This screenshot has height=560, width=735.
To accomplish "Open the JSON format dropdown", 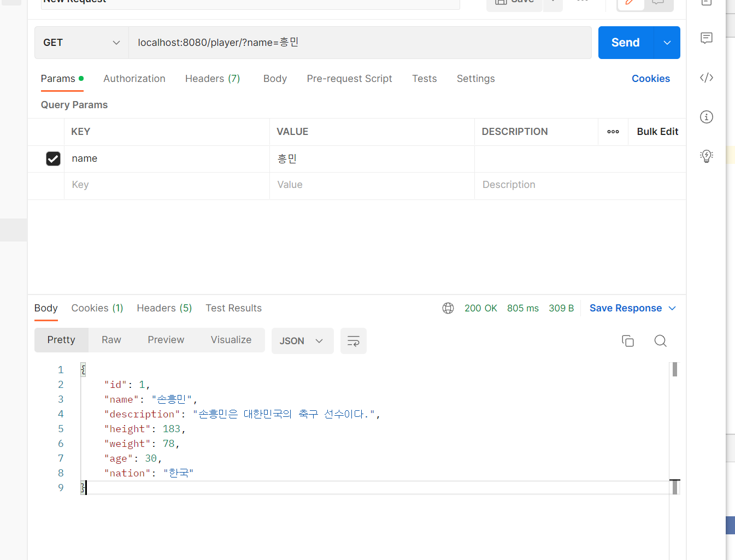I will click(302, 341).
